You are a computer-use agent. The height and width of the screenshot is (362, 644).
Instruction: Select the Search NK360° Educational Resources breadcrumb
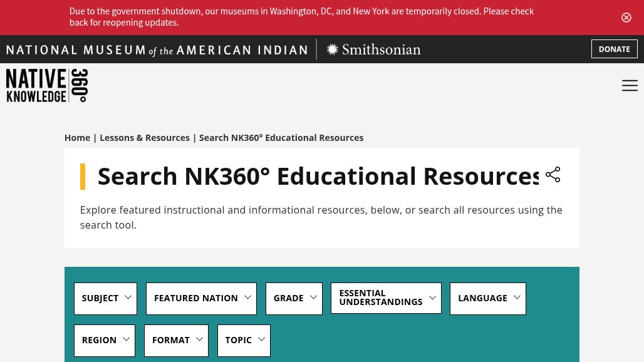click(x=281, y=137)
